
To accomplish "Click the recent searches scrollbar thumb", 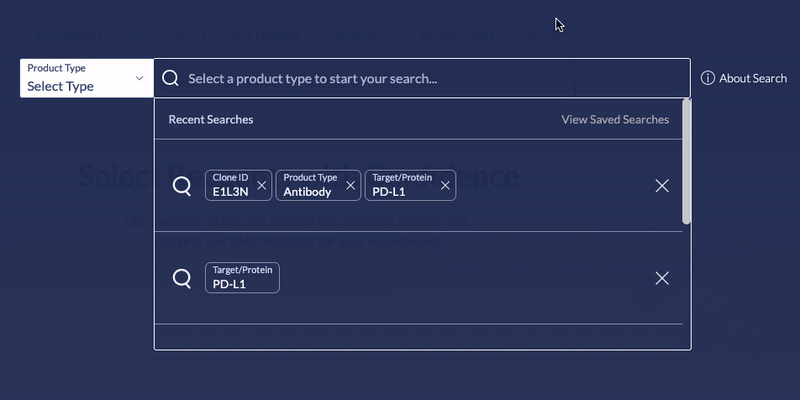I will [686, 161].
